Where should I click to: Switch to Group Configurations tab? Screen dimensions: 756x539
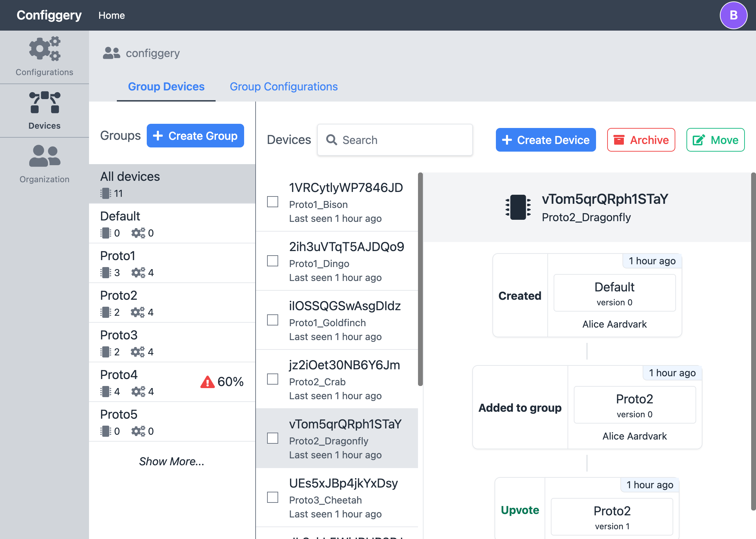283,87
